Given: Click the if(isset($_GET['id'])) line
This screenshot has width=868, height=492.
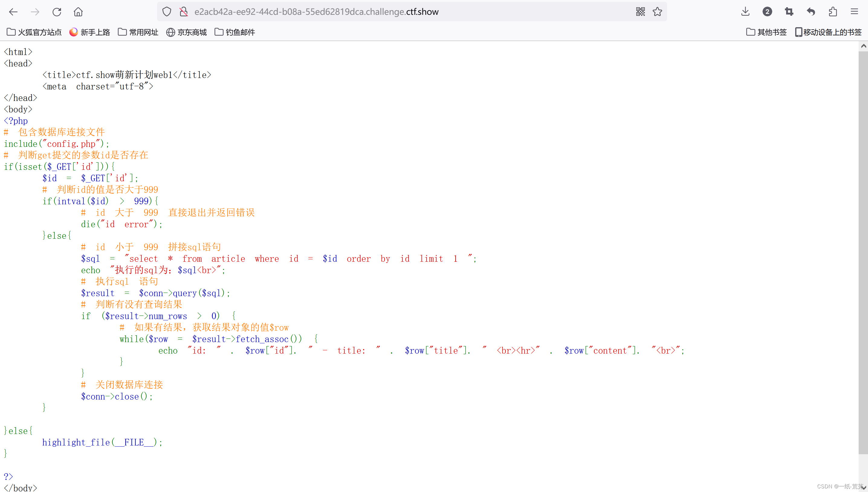Looking at the screenshot, I should 60,167.
